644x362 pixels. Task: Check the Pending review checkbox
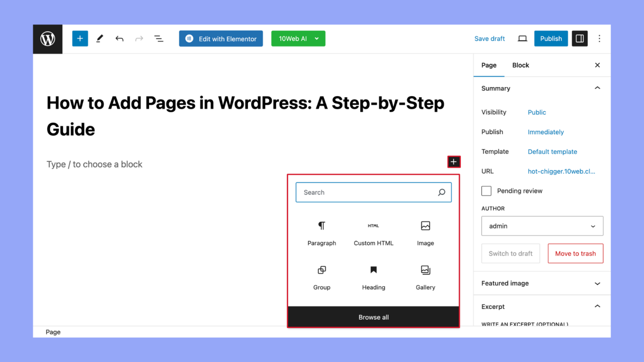tap(486, 191)
